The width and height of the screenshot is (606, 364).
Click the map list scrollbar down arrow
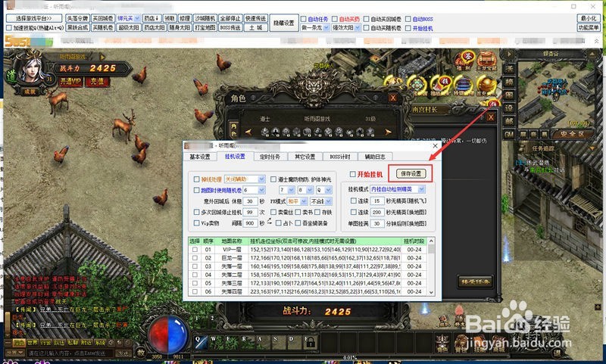click(431, 292)
